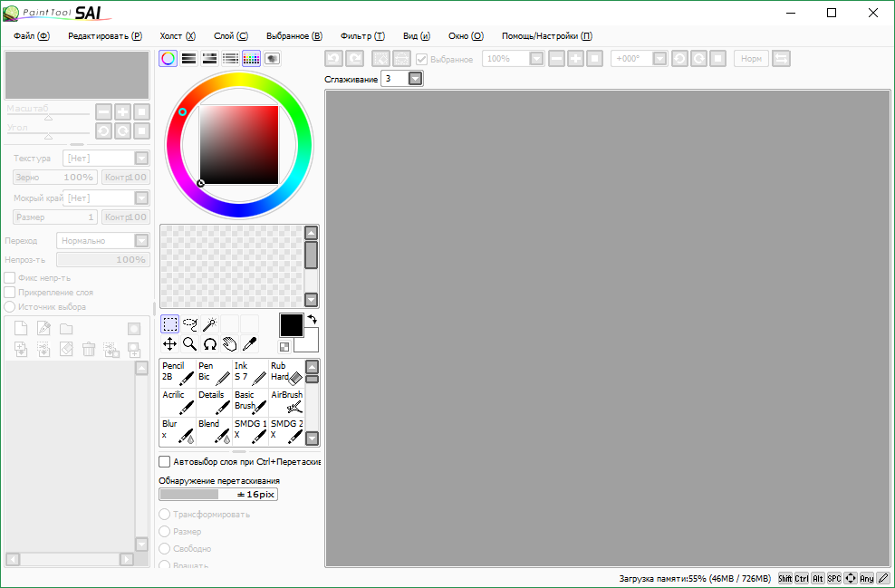This screenshot has height=588, width=895.
Task: Select the Eyedropper color picker tool
Action: click(x=249, y=343)
